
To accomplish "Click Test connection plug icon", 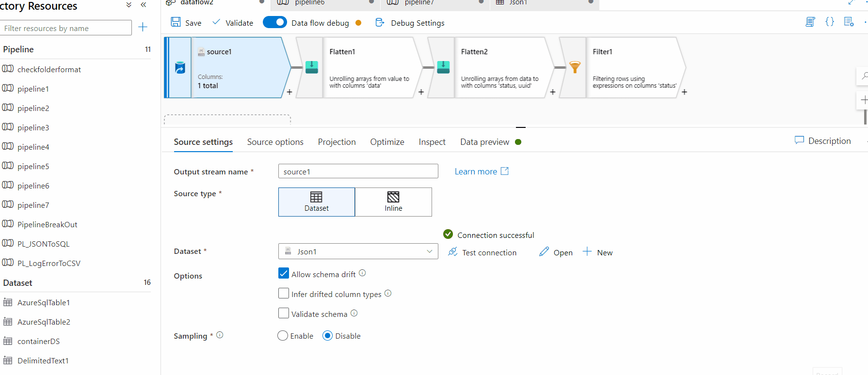I will 453,251.
